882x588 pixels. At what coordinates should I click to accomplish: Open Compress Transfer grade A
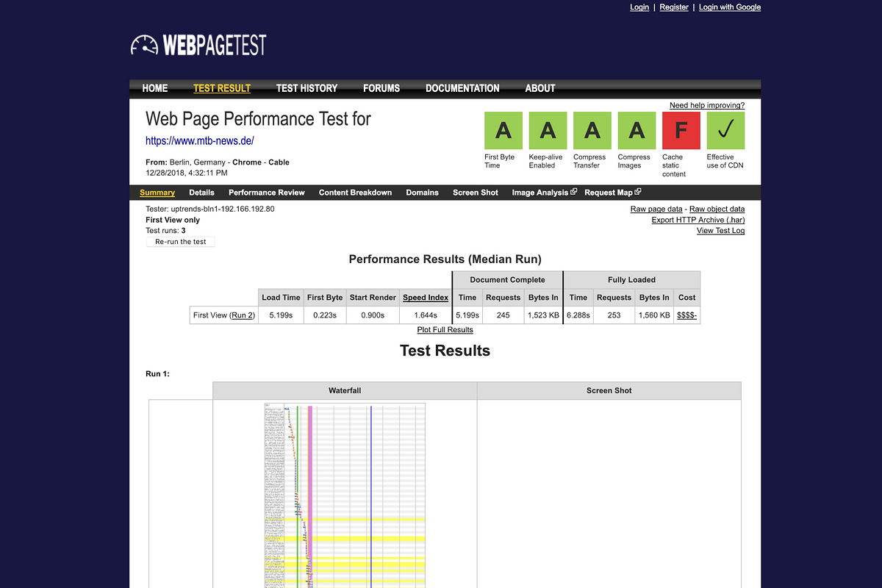[592, 131]
